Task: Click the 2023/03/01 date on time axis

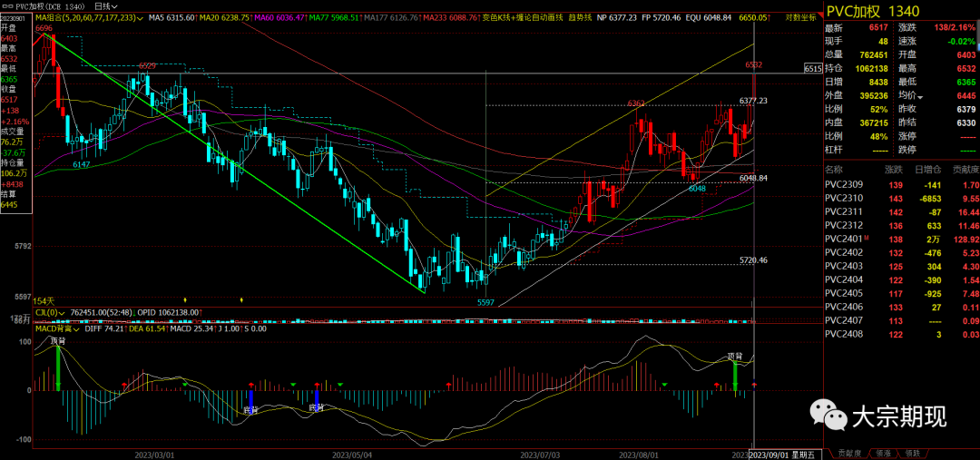Action: point(153,454)
